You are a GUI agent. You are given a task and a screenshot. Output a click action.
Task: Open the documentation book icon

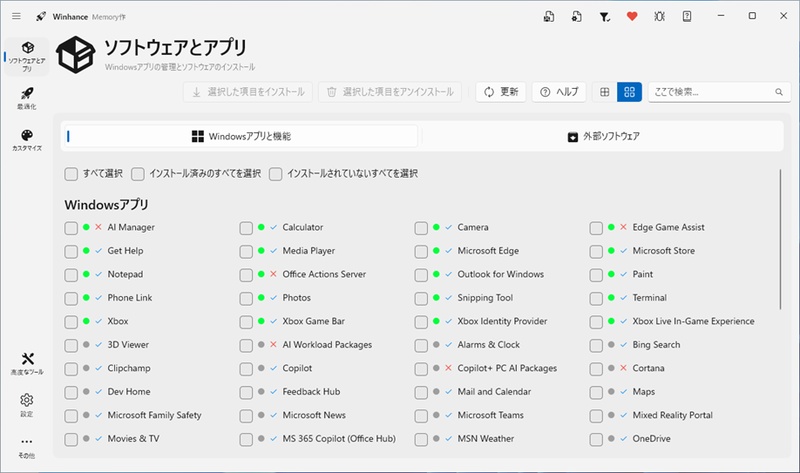point(687,16)
